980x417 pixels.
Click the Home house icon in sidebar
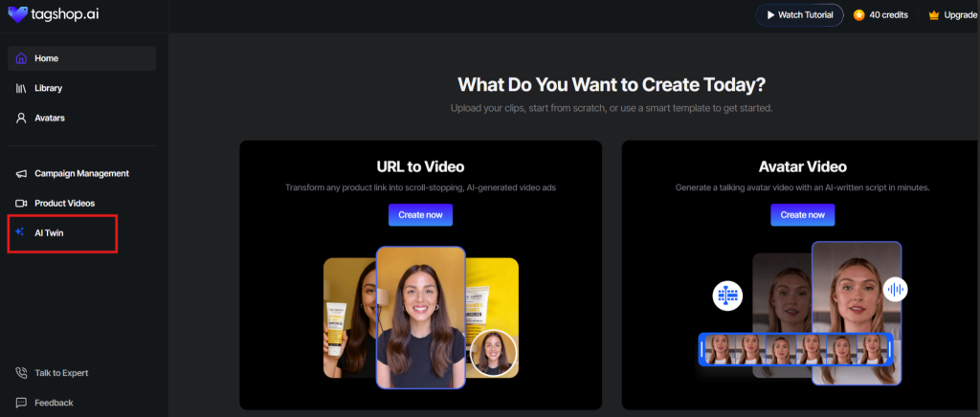pyautogui.click(x=21, y=58)
